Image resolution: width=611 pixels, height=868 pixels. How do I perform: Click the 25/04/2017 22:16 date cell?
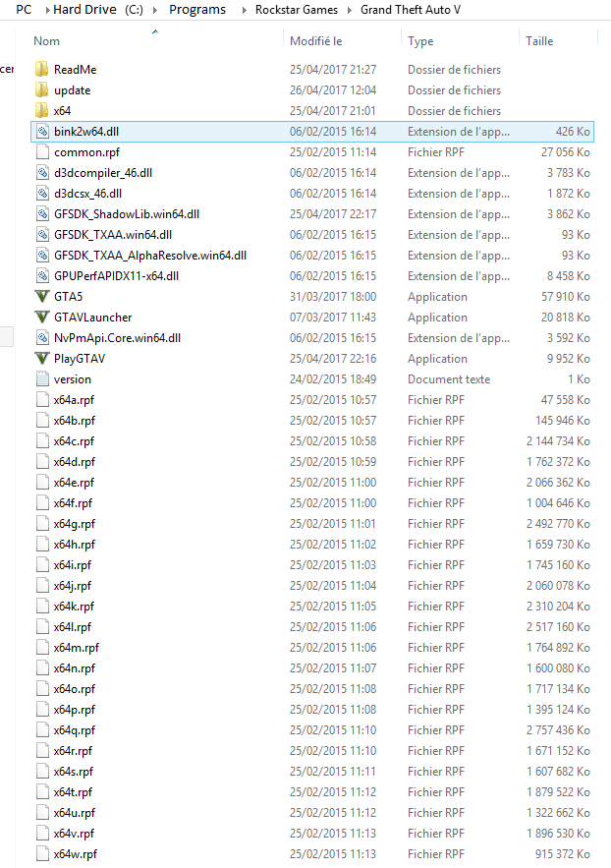333,359
